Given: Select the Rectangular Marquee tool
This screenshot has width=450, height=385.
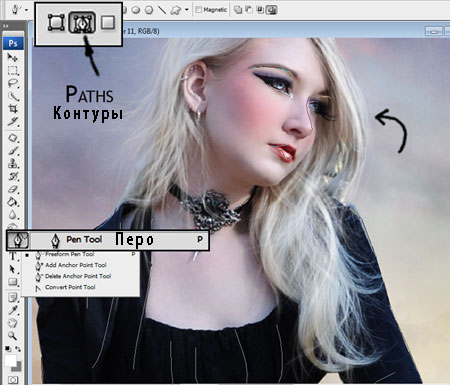Looking at the screenshot, I should (x=13, y=70).
